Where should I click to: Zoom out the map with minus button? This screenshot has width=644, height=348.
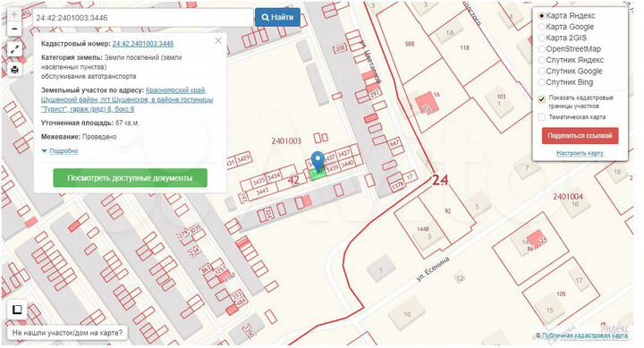[x=14, y=29]
